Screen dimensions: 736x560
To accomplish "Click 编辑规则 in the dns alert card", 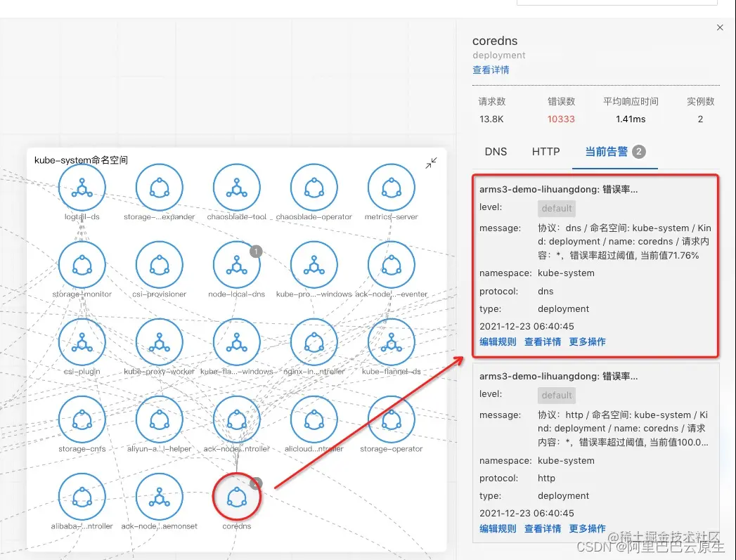I will click(x=498, y=341).
